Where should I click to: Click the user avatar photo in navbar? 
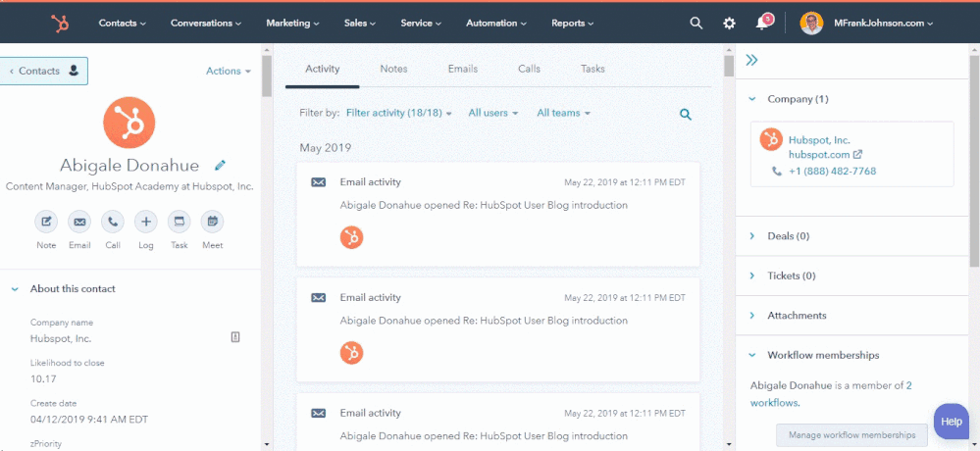[x=811, y=24]
